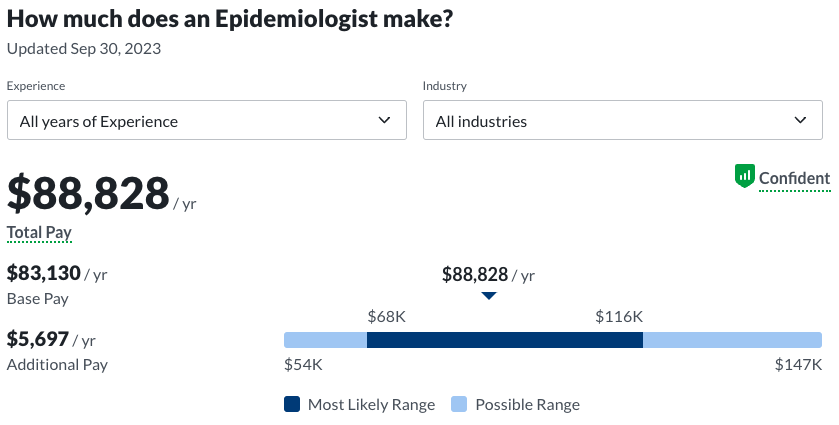The height and width of the screenshot is (425, 839).
Task: Click the $116K range label
Action: (x=619, y=316)
